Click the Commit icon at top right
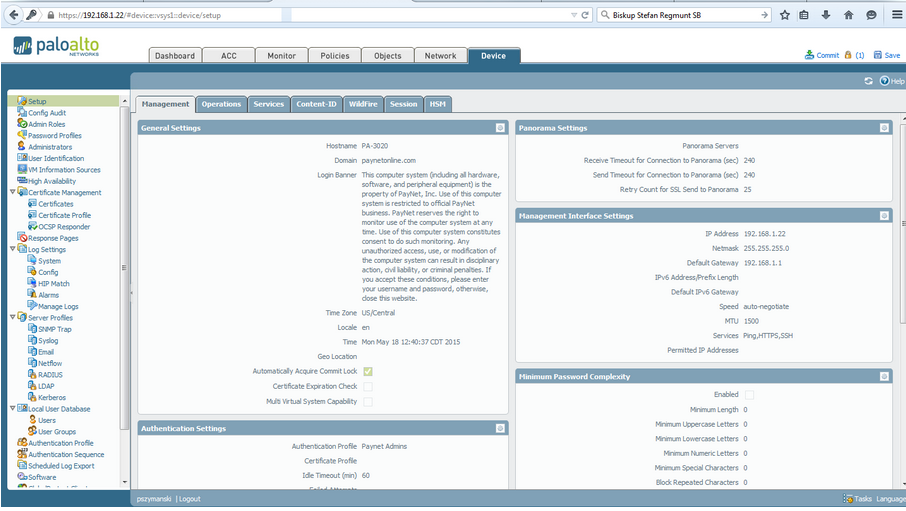The image size is (906, 511). 810,55
